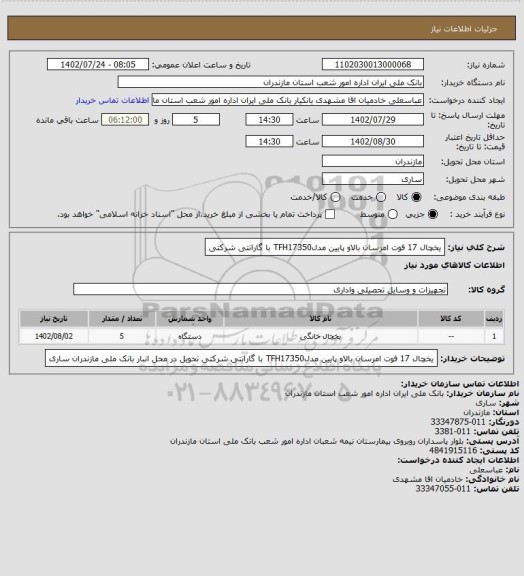Select the جزیی purchase type radio
This screenshot has width=524, height=576.
point(433,214)
